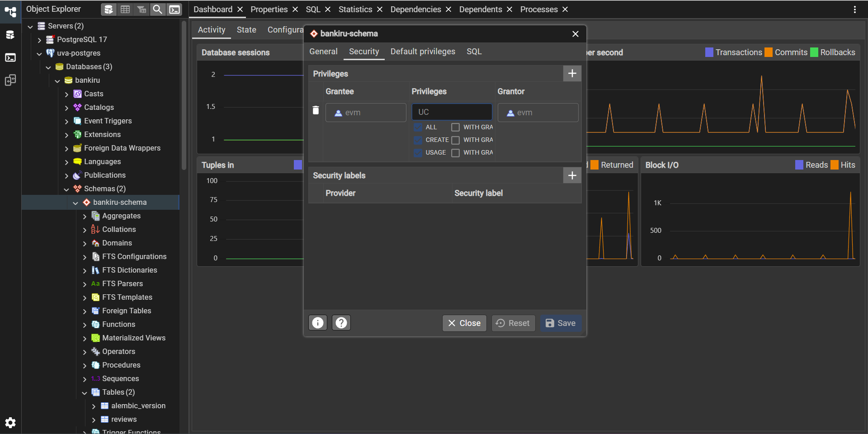Click the Transactions legend color swatch
The width and height of the screenshot is (868, 434).
coord(709,52)
